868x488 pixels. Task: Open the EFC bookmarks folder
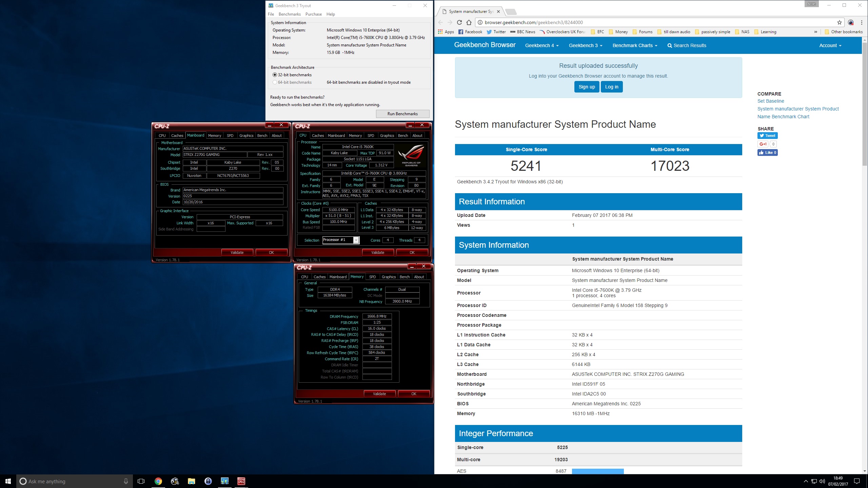pyautogui.click(x=597, y=32)
